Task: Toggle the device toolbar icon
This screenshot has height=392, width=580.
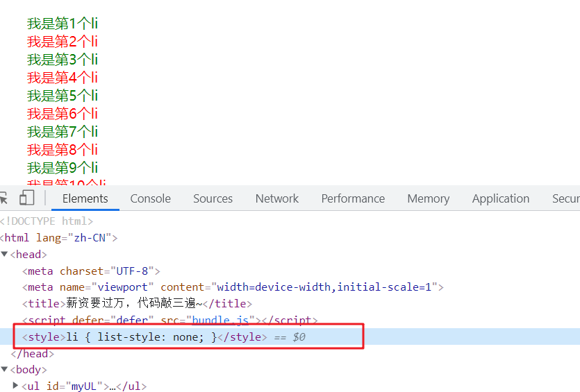Action: 26,198
